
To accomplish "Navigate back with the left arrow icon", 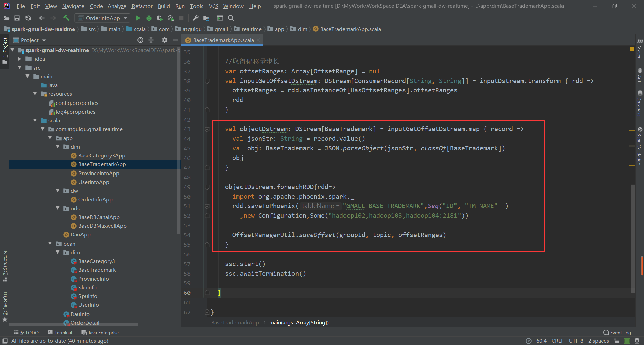I will [x=42, y=18].
